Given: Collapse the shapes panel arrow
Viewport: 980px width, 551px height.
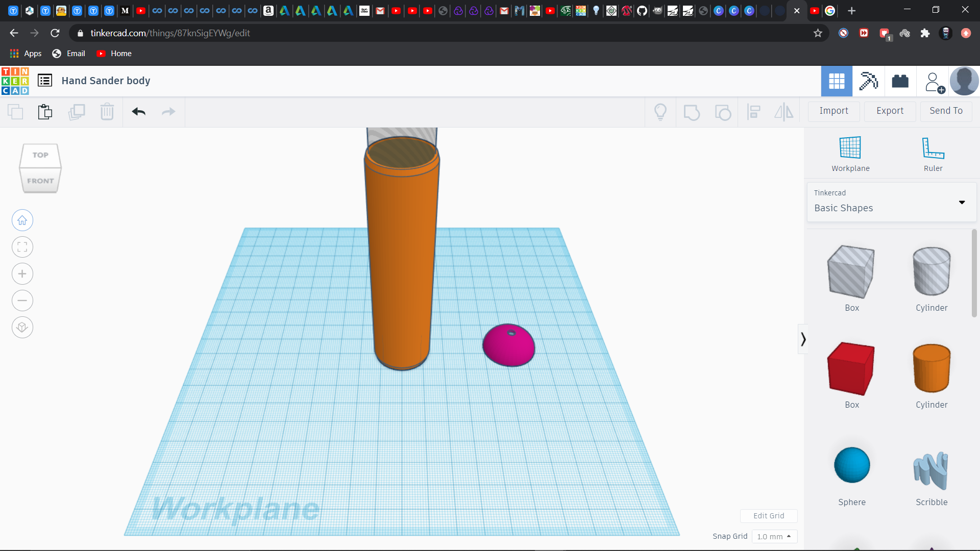Looking at the screenshot, I should (x=803, y=339).
